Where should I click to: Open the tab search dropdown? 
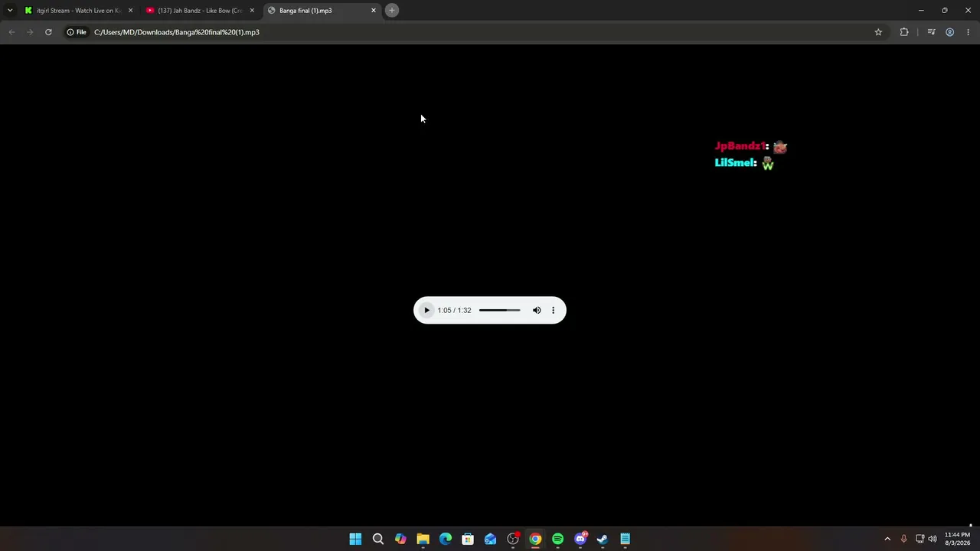(10, 11)
